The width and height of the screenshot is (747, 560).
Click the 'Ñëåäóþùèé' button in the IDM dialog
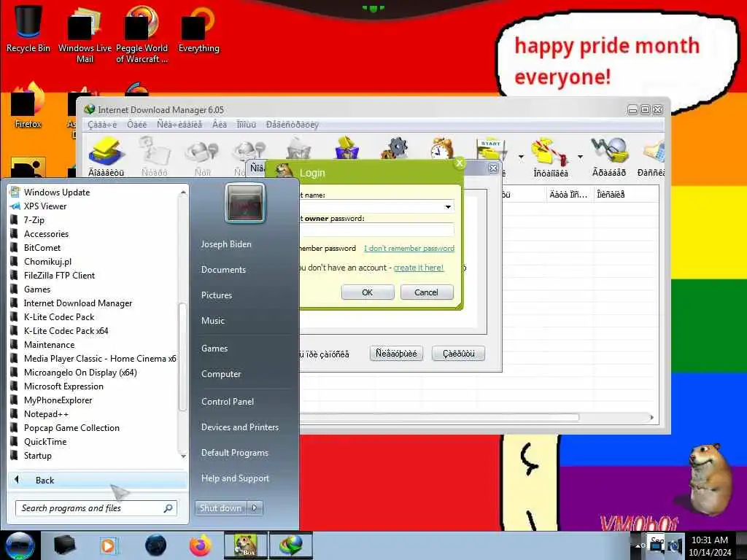click(396, 354)
